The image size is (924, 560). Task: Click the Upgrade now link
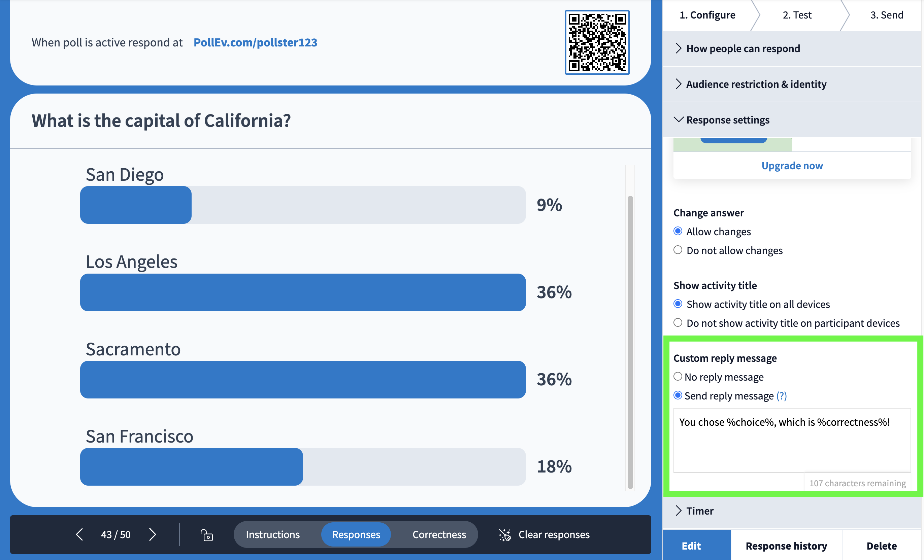coord(792,166)
